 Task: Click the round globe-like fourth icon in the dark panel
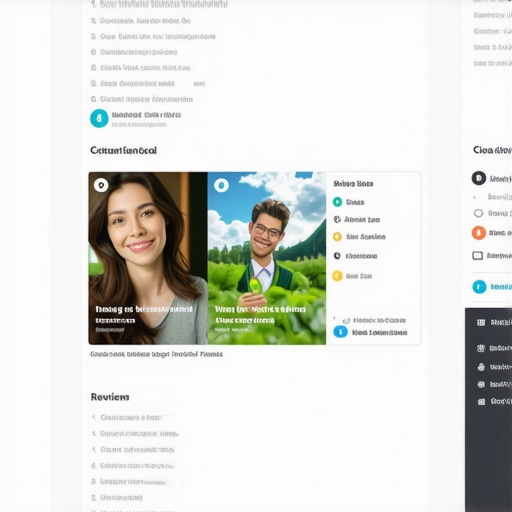pos(481,385)
